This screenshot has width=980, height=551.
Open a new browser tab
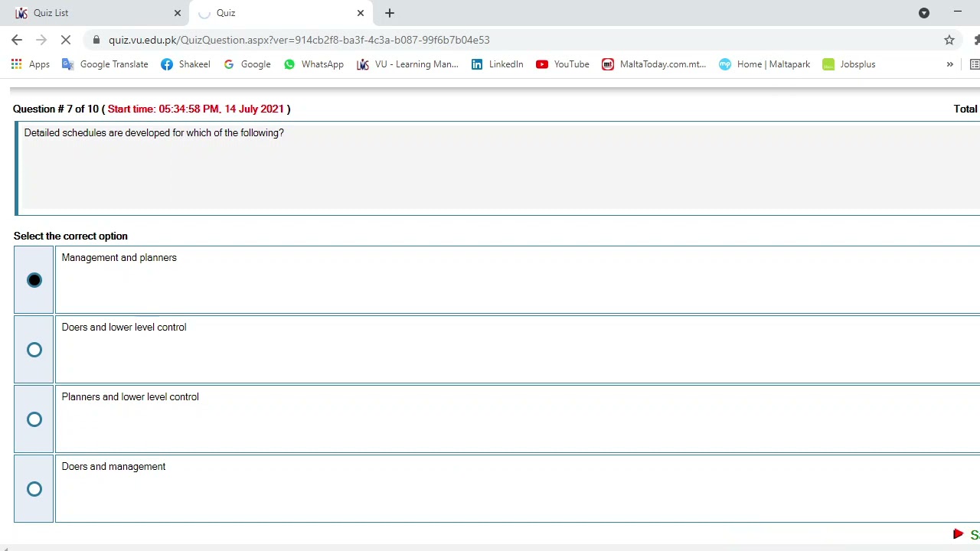390,13
